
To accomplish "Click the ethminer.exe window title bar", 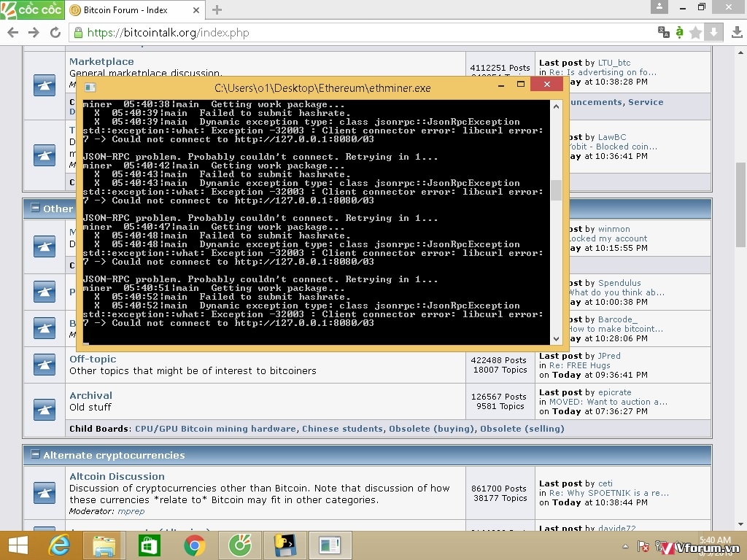I will 322,87.
